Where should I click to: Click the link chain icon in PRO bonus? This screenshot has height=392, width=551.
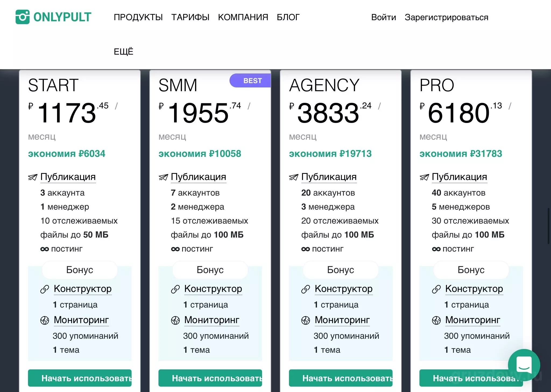[436, 289]
